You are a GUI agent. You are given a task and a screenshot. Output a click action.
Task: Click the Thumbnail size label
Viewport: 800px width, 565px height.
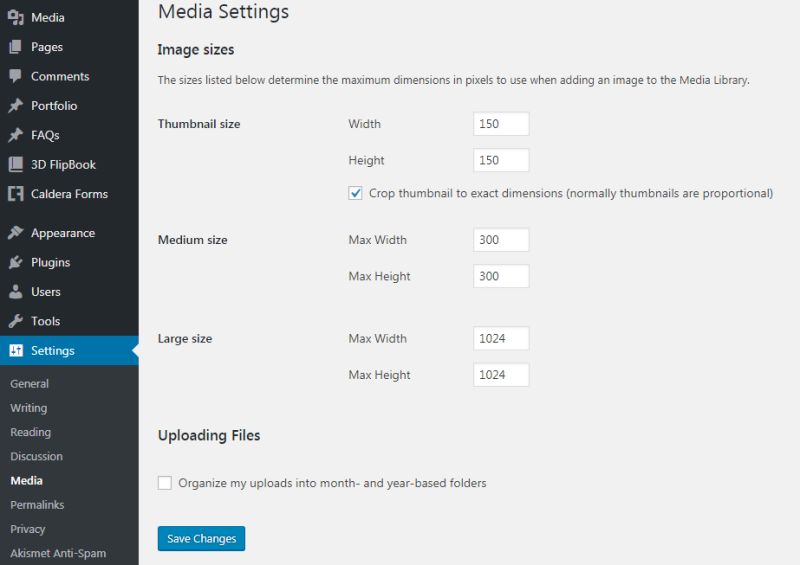tap(199, 124)
